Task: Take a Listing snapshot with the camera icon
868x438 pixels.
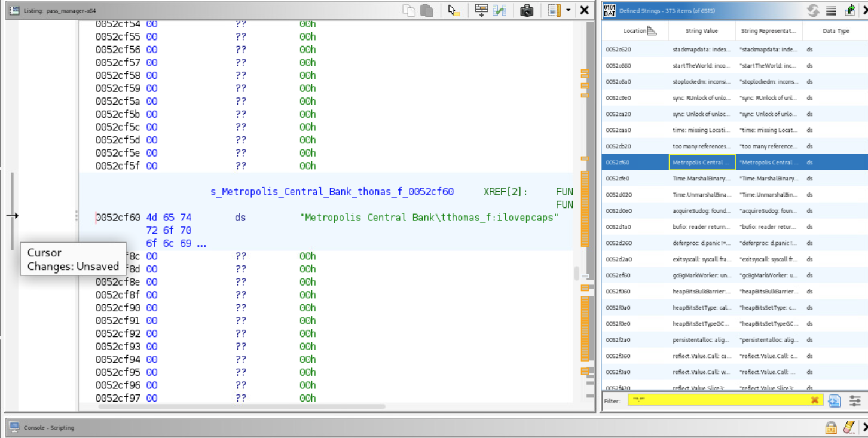Action: 527,10
